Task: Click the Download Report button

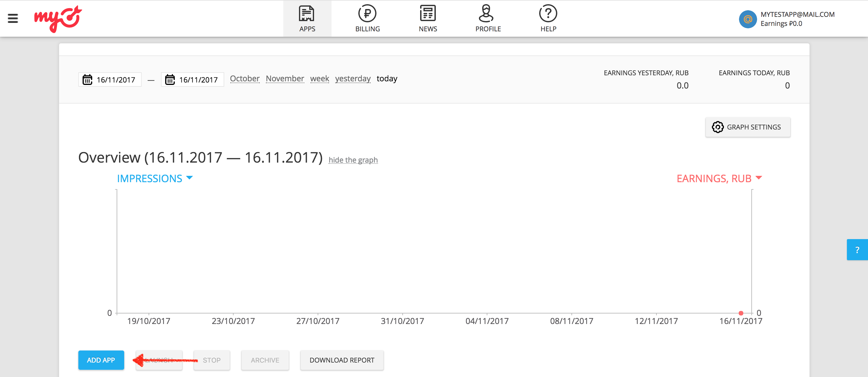Action: click(342, 360)
